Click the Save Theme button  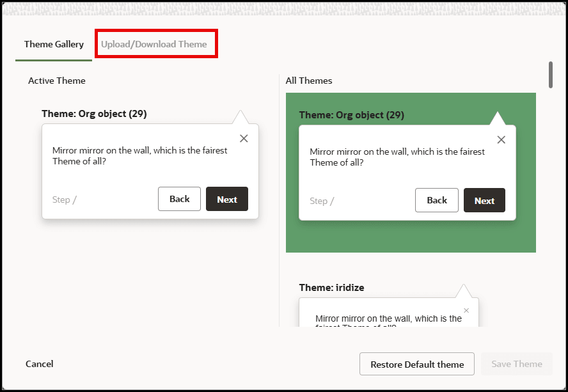516,364
